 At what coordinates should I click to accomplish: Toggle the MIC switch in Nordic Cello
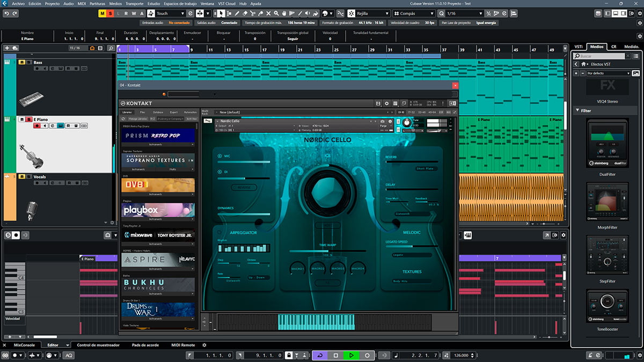point(220,156)
